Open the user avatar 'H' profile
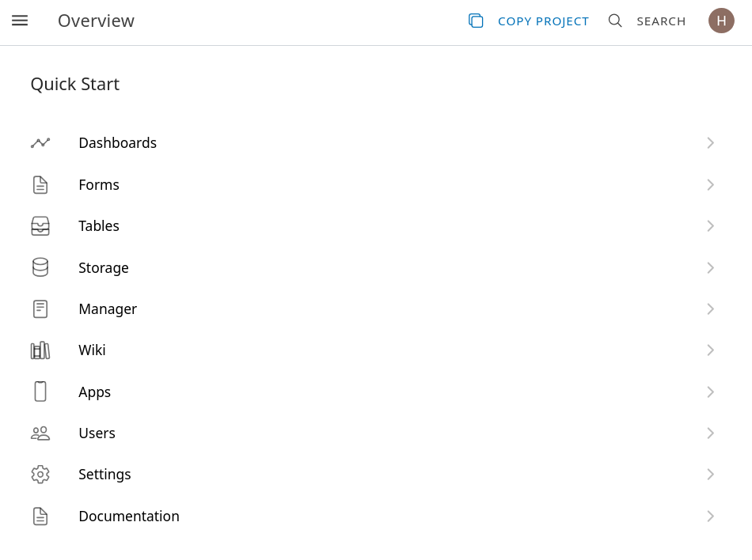Screen dimensions: 752x560 [x=721, y=21]
